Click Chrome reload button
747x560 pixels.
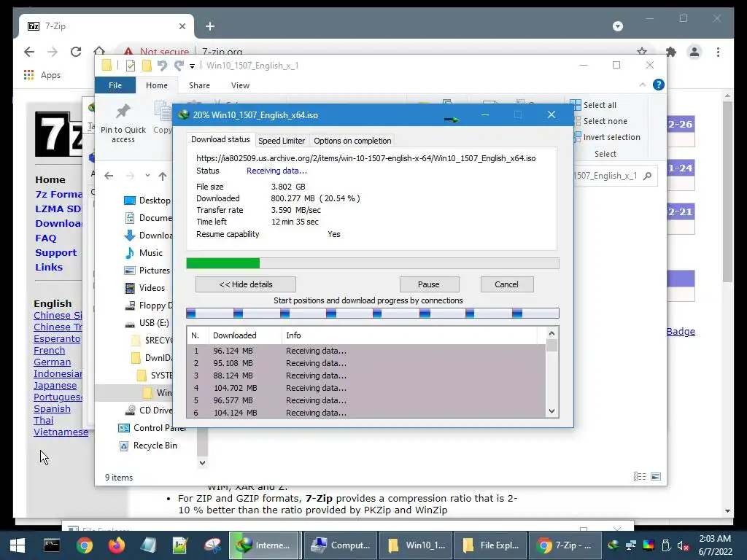click(x=76, y=52)
